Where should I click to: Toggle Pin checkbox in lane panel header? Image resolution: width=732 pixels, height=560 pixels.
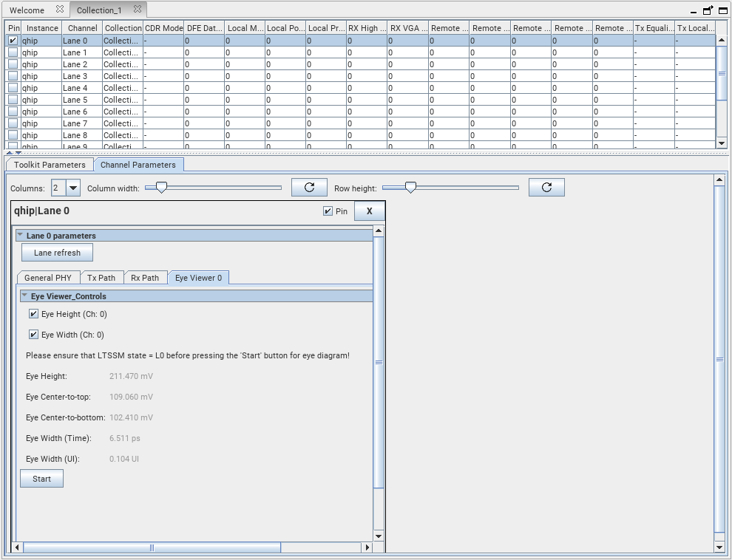pos(328,211)
